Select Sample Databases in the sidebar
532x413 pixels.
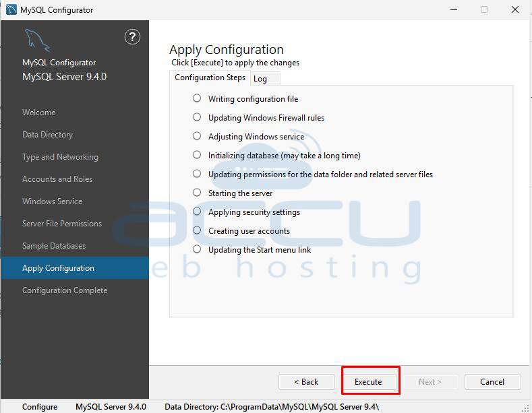coord(54,246)
